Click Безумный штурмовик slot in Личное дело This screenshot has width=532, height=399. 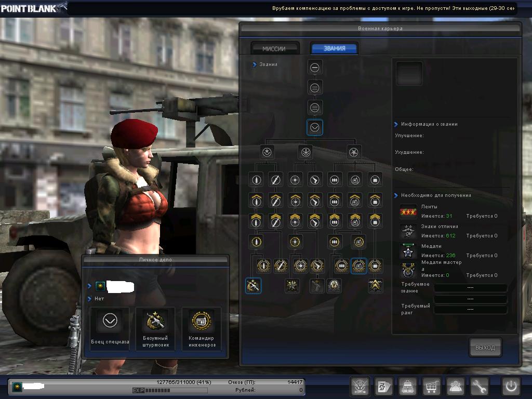(155, 328)
